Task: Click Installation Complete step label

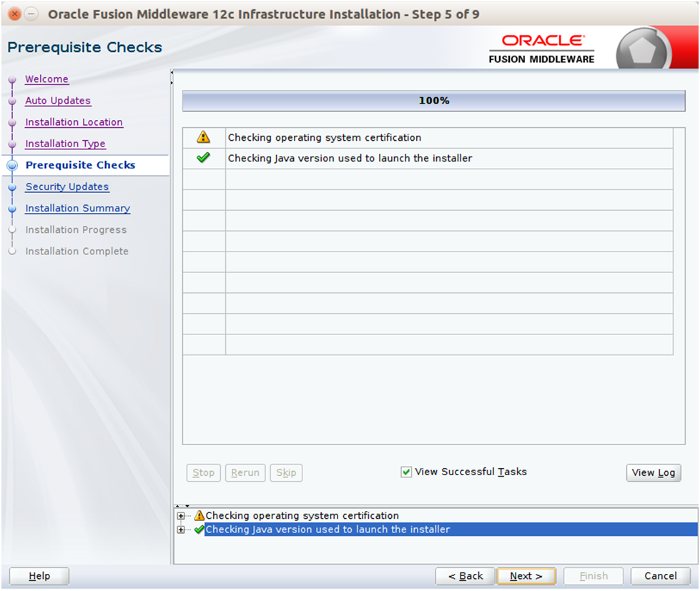Action: [x=77, y=251]
